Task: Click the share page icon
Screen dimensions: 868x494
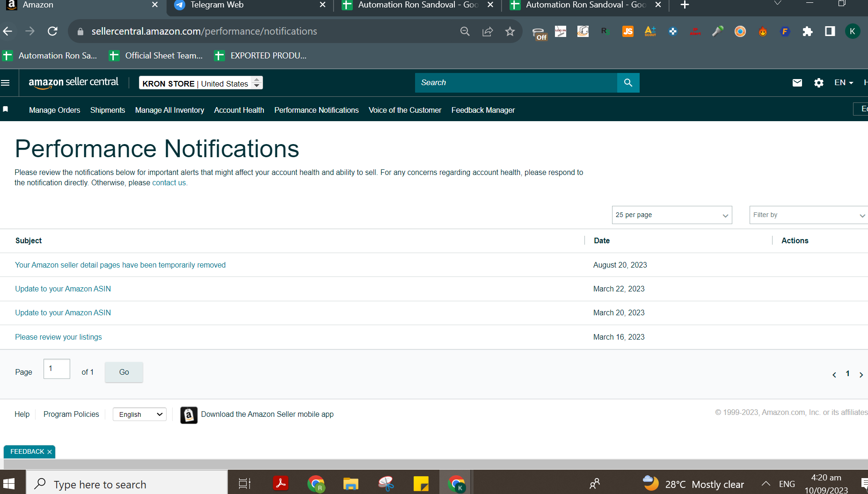Action: click(x=488, y=31)
